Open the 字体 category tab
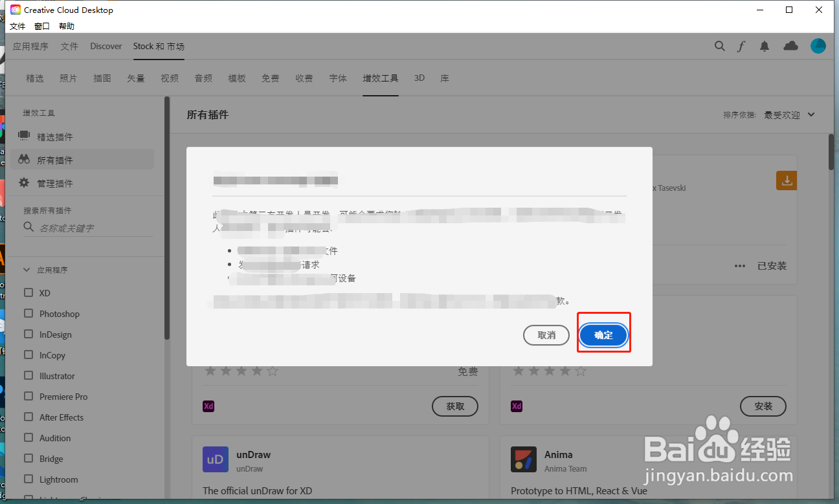 tap(338, 78)
